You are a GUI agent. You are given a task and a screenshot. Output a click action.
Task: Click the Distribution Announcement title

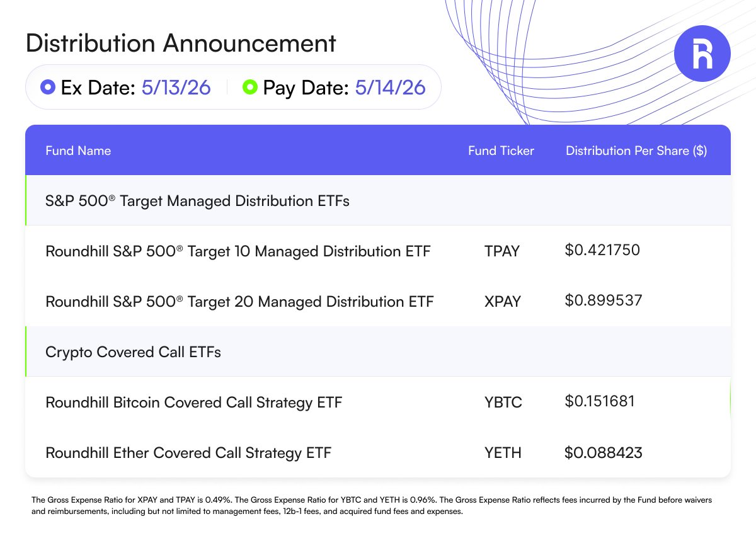(181, 43)
